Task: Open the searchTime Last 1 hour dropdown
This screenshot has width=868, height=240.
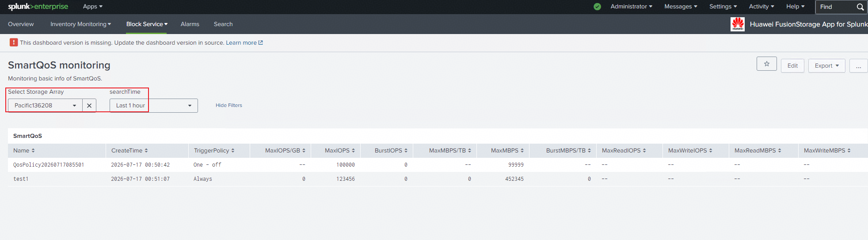Action: tap(153, 106)
